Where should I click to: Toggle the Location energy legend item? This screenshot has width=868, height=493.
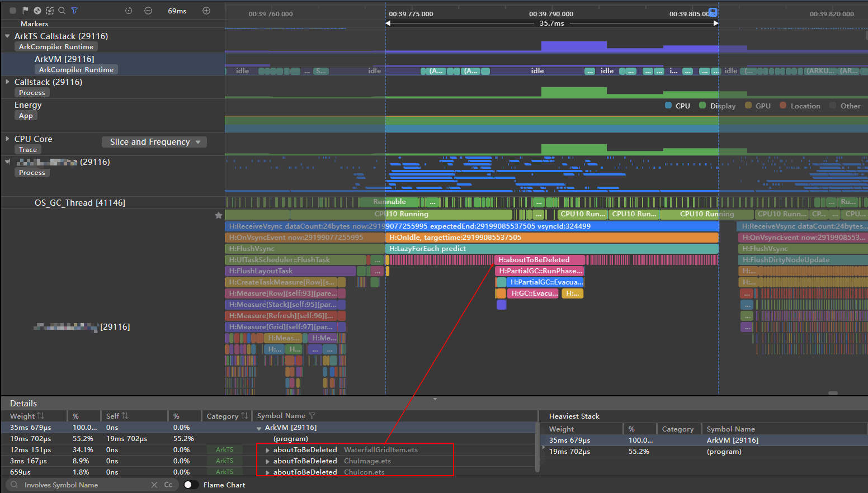tap(800, 106)
